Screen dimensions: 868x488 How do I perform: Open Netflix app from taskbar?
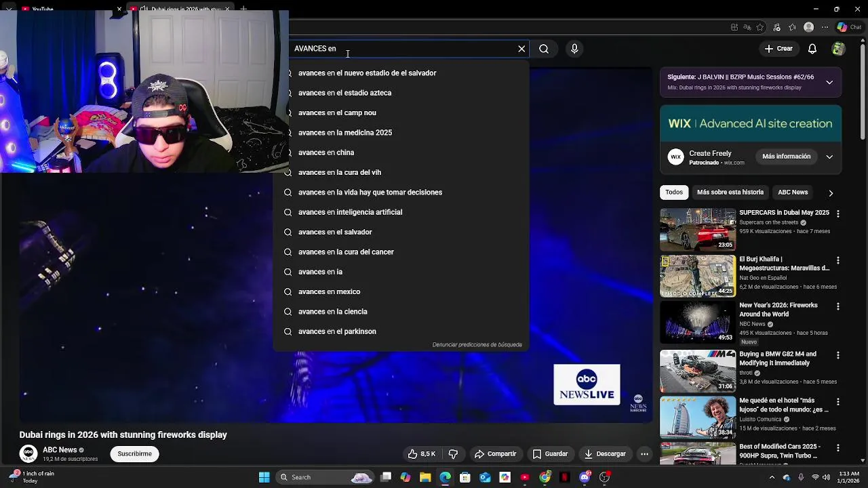pos(565,478)
